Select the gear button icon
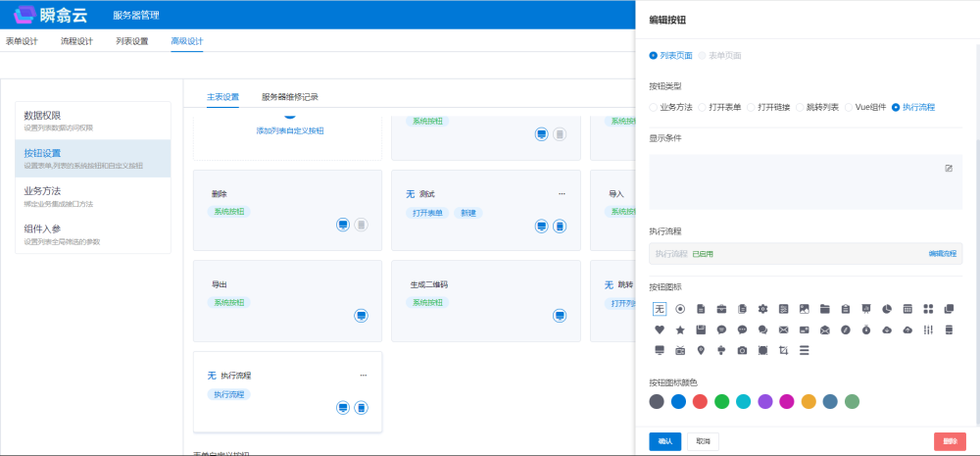 click(x=762, y=309)
